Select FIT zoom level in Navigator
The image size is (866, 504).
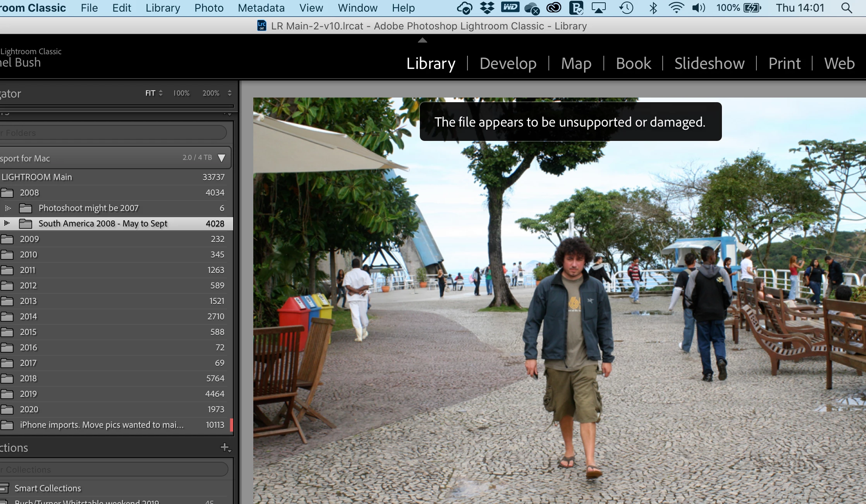click(x=150, y=93)
